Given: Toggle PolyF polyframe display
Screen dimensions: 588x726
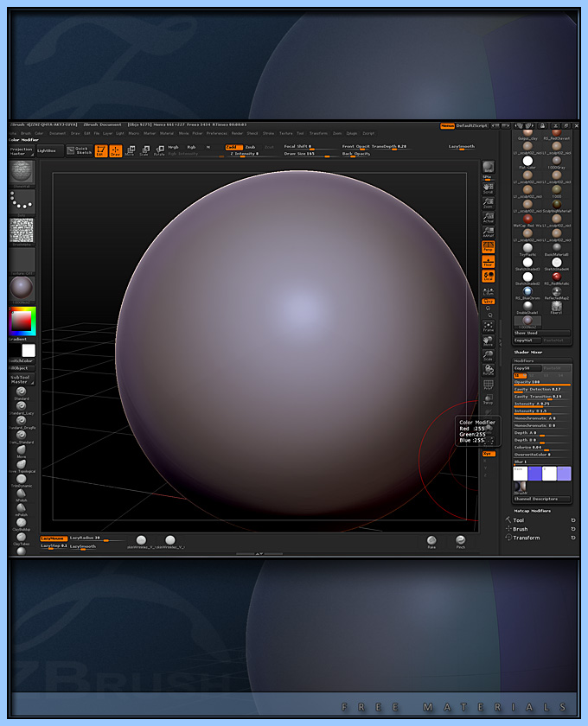Looking at the screenshot, I should [x=488, y=385].
